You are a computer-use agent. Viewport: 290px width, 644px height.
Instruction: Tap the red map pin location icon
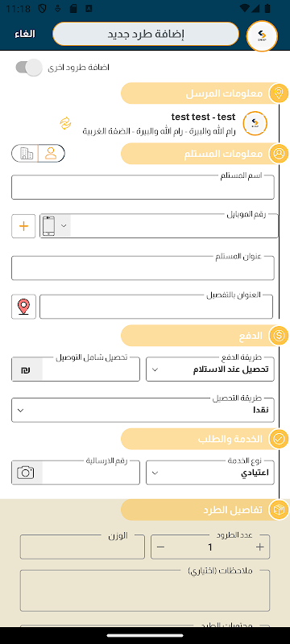24,307
